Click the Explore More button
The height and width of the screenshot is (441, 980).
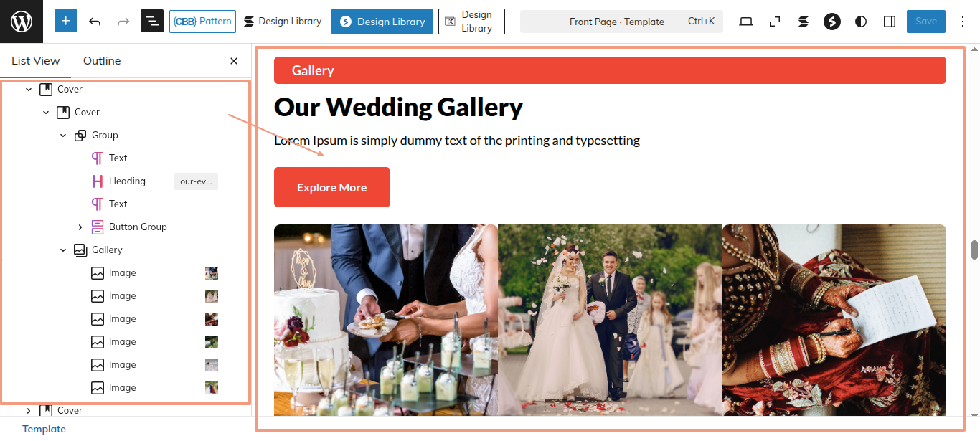point(332,187)
